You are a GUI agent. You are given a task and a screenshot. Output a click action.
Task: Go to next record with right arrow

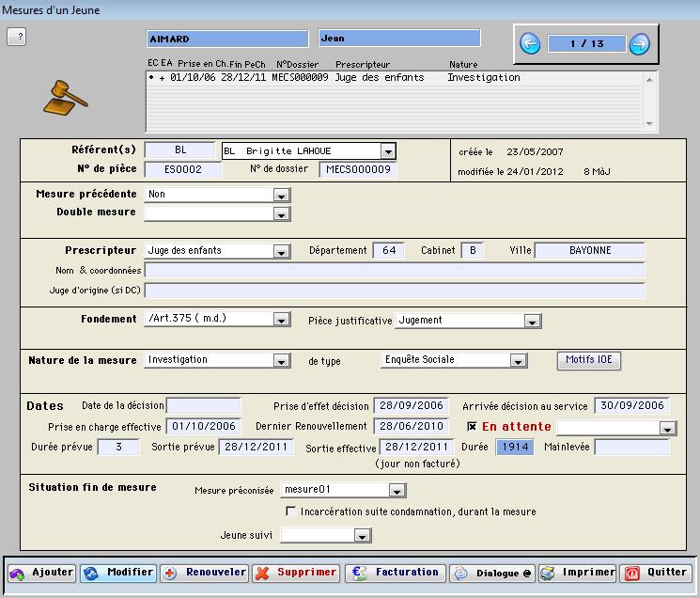pos(639,44)
